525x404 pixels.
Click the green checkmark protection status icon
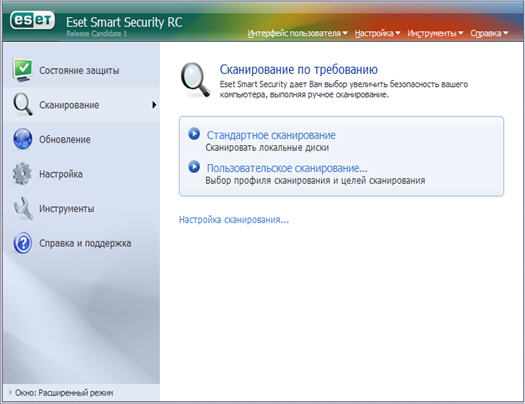pos(23,70)
